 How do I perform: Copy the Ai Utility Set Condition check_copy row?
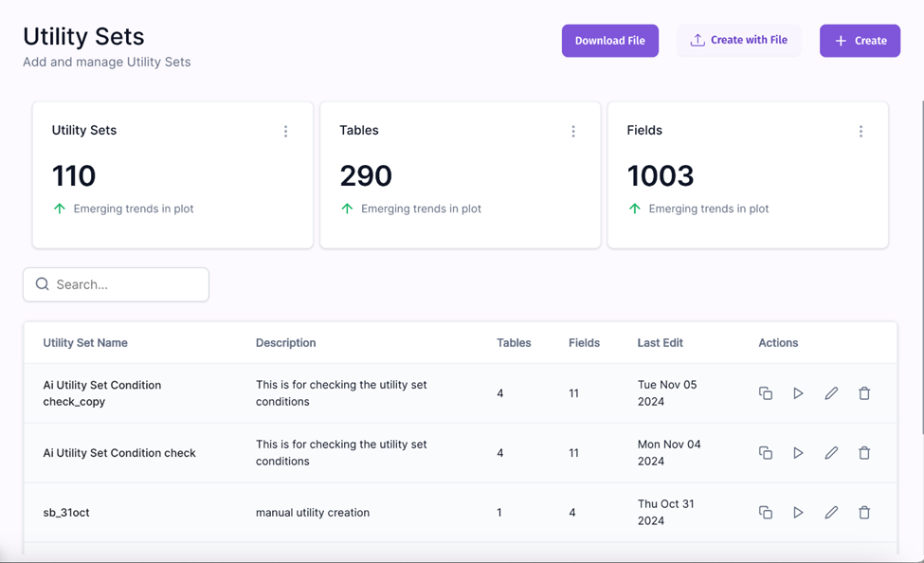coord(766,393)
